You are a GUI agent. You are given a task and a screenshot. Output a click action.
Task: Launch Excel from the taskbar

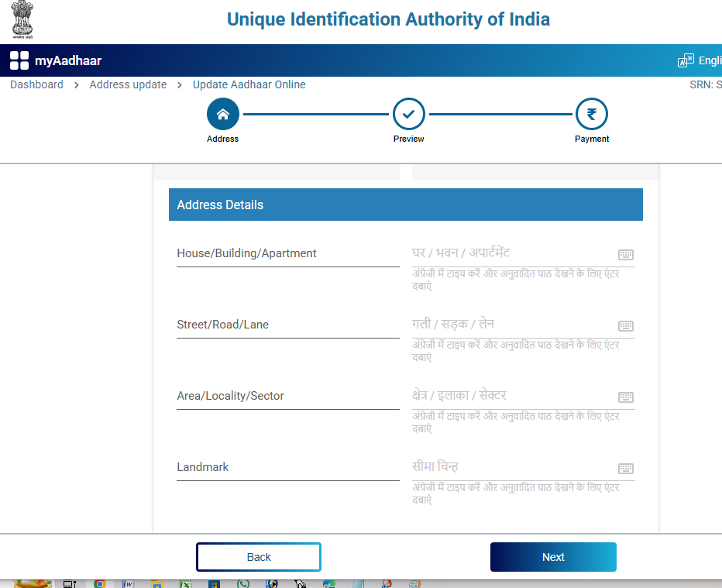184,583
